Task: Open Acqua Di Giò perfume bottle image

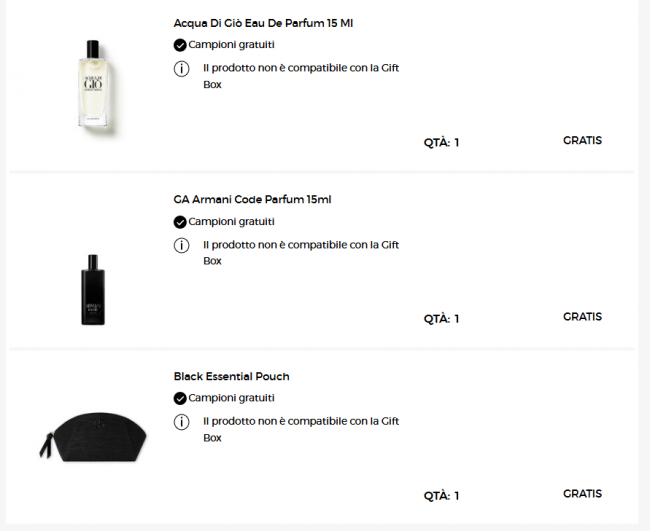Action: tap(93, 84)
